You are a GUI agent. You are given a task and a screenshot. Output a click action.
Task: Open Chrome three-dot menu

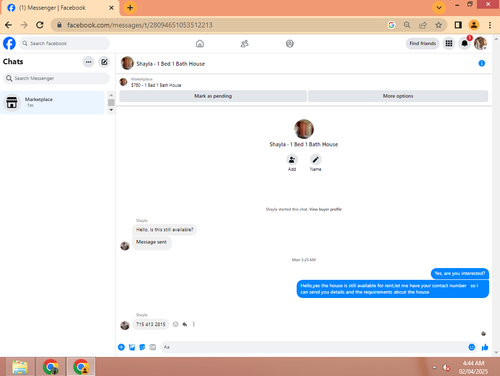(x=490, y=25)
